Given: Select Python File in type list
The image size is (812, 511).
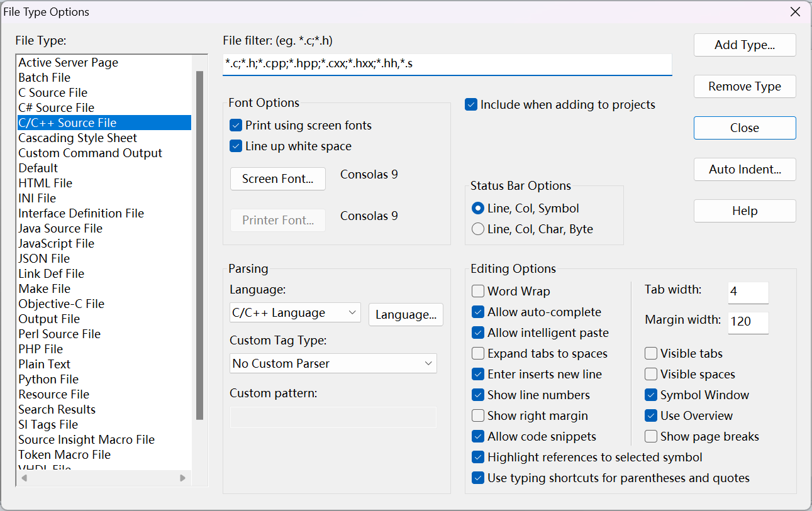Looking at the screenshot, I should [x=48, y=379].
